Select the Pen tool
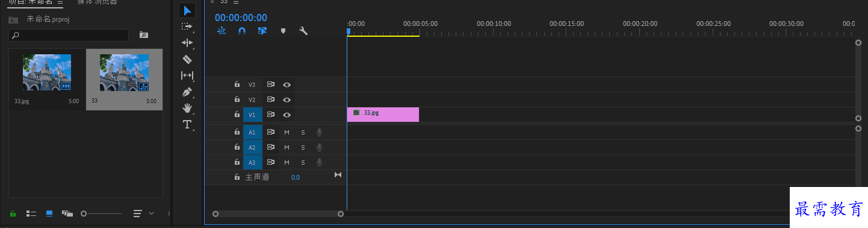Image resolution: width=868 pixels, height=228 pixels. point(187,92)
